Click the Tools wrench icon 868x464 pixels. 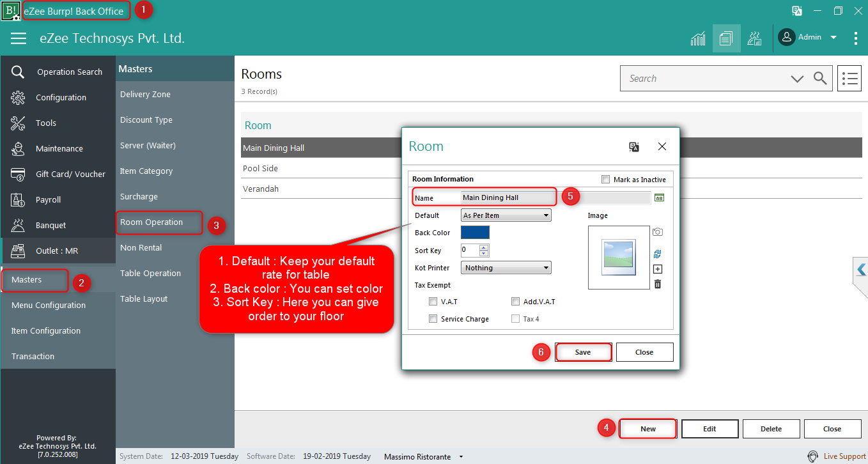18,123
